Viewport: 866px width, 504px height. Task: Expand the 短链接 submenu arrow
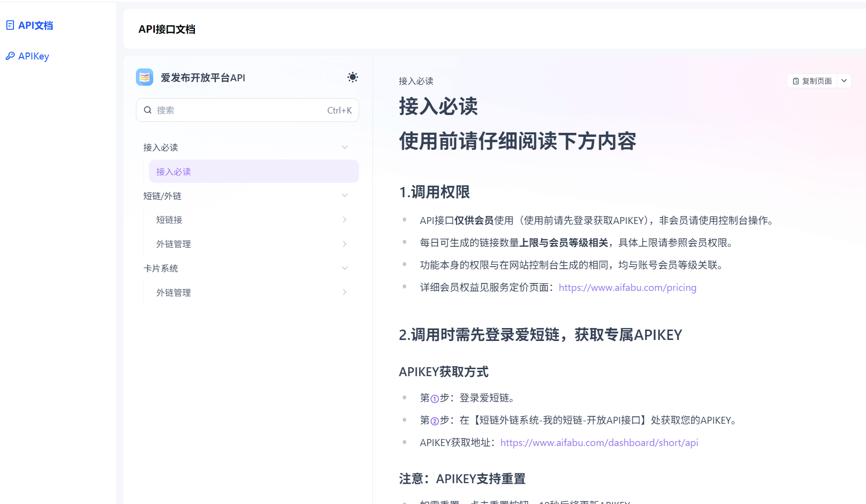click(x=345, y=220)
